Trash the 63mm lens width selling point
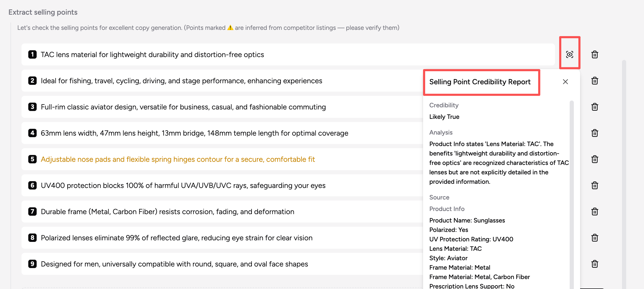 click(x=595, y=133)
